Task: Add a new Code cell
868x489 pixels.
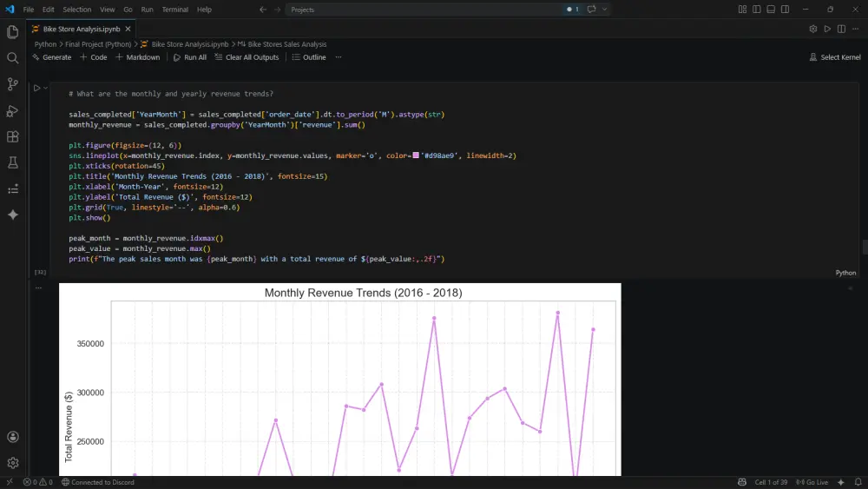Action: point(94,57)
